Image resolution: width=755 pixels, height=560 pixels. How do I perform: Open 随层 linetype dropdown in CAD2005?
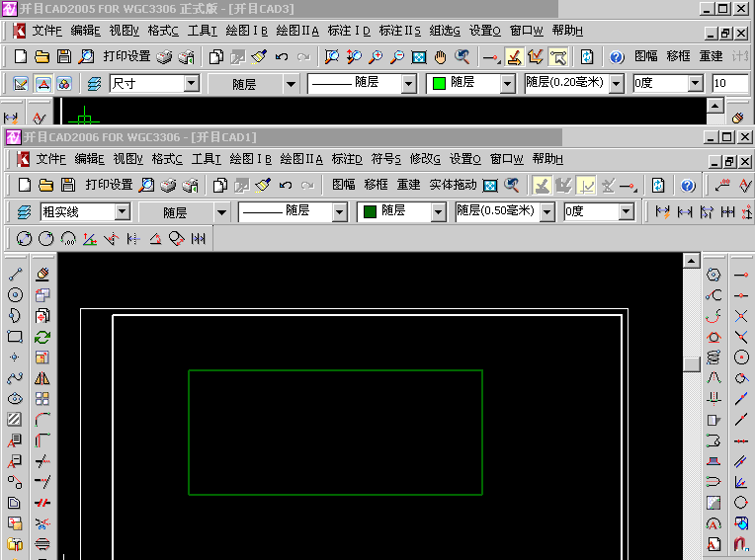tap(408, 84)
